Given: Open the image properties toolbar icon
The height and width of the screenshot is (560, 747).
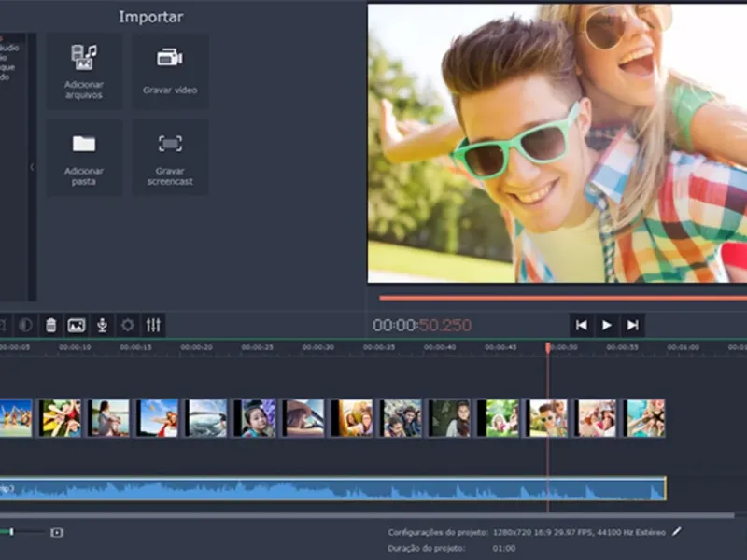Looking at the screenshot, I should tap(77, 325).
